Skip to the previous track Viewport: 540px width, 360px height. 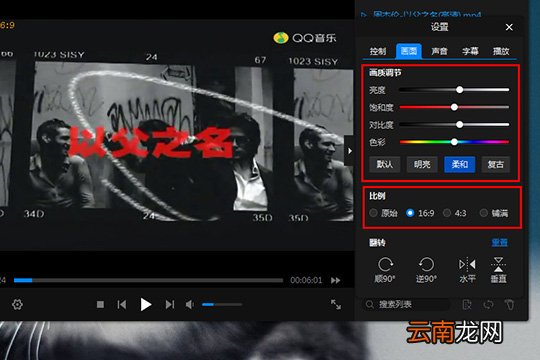pyautogui.click(x=122, y=305)
